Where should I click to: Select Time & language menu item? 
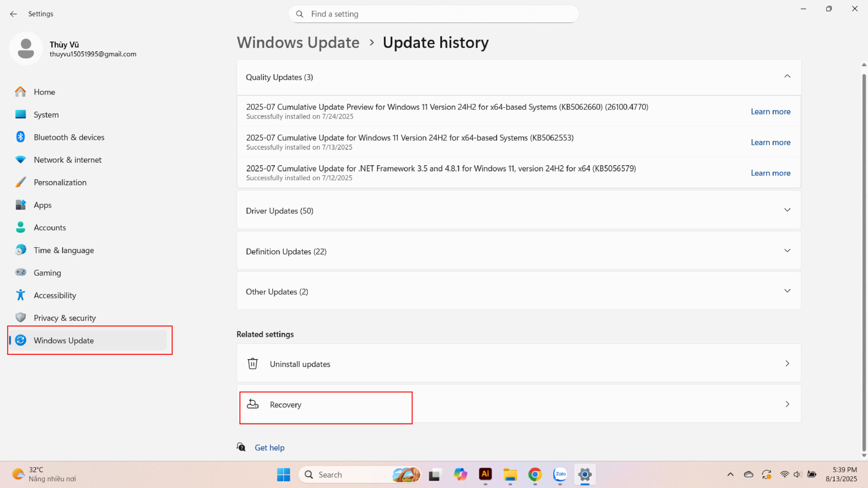(x=64, y=250)
